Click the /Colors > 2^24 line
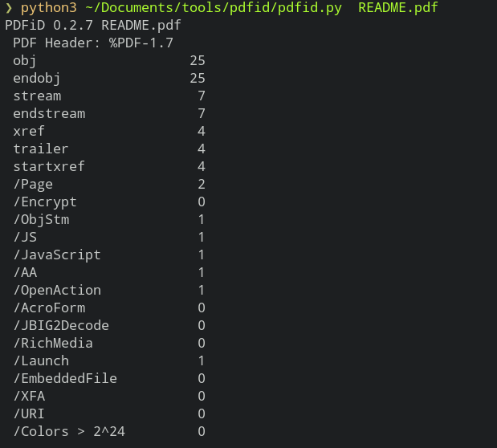 tap(109, 431)
